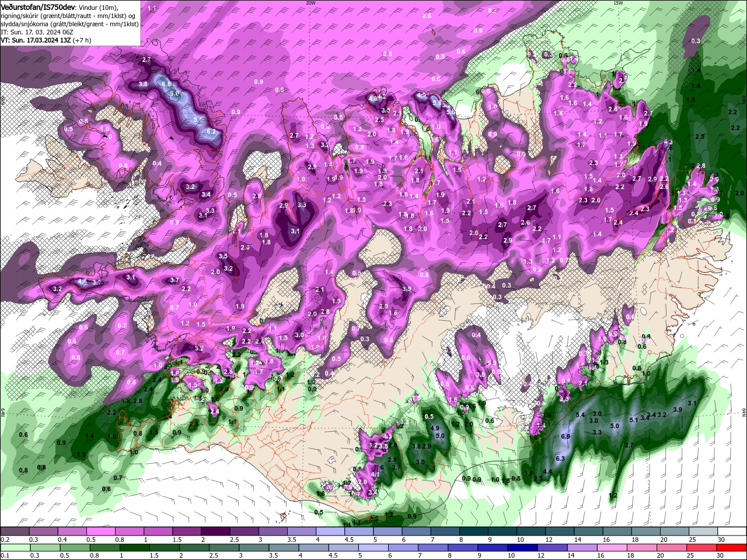Screen dimensions: 747x560
Task: Click the 'VT: Sun. 17.03.2024 13Z' valid time
Action: click(x=36, y=40)
